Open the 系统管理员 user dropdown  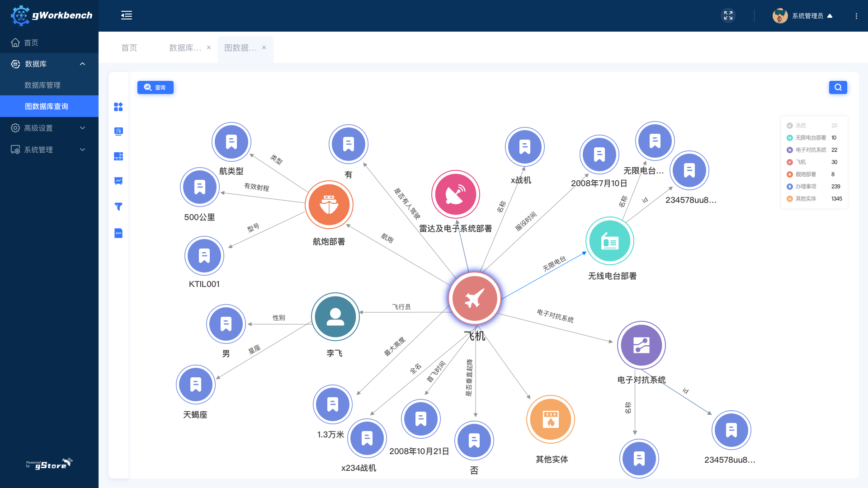point(807,16)
